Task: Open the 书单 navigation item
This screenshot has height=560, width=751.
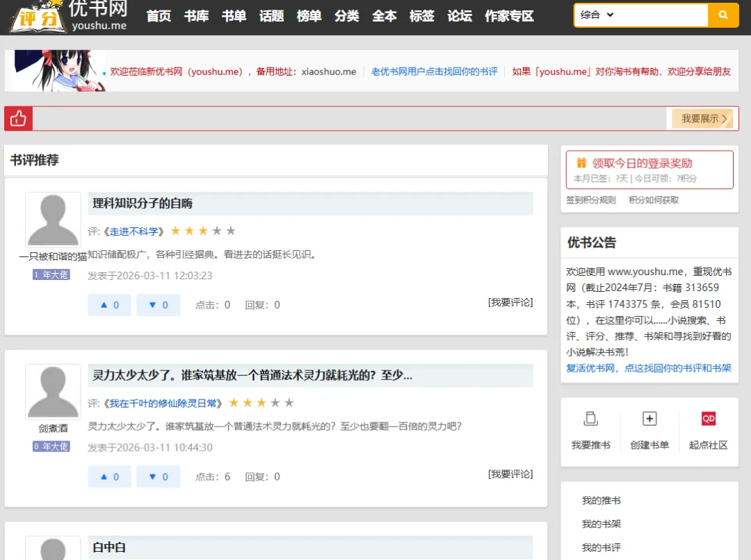Action: 234,16
